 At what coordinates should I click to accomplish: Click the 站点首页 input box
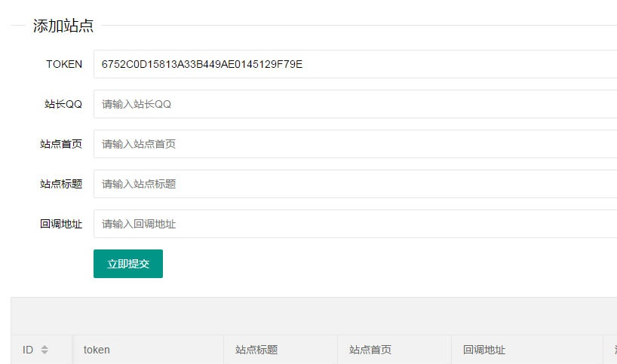pyautogui.click(x=355, y=144)
